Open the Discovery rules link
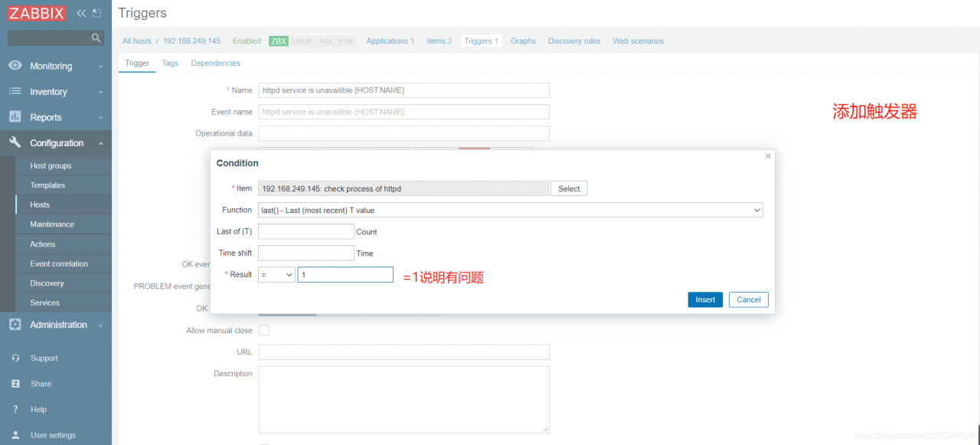This screenshot has width=980, height=445. 574,41
